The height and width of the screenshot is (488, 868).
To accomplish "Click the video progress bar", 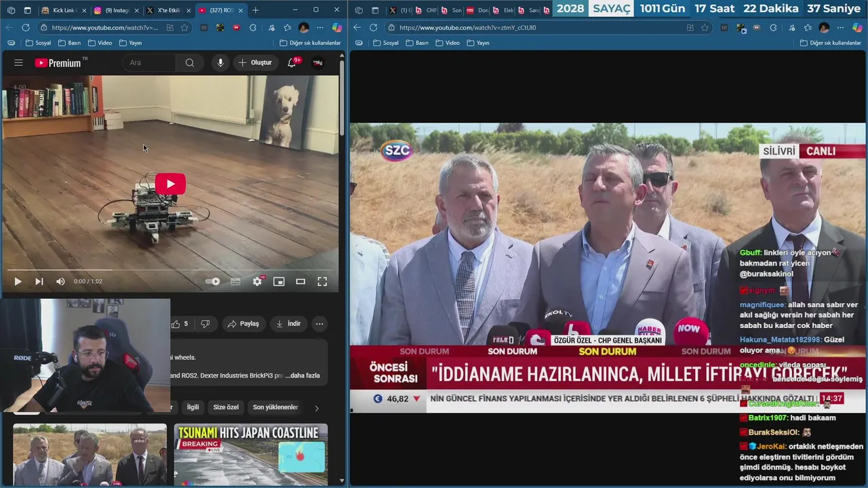I will [170, 270].
